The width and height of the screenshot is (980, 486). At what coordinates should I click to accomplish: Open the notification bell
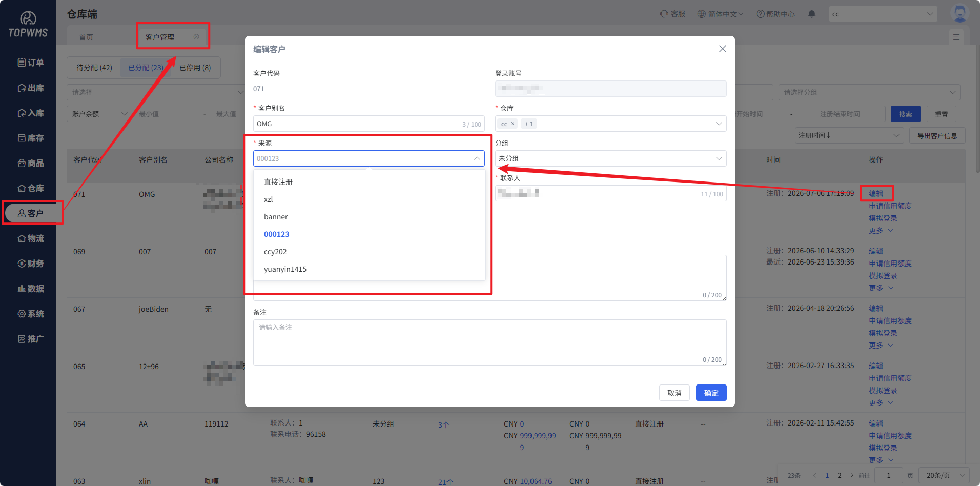coord(812,14)
